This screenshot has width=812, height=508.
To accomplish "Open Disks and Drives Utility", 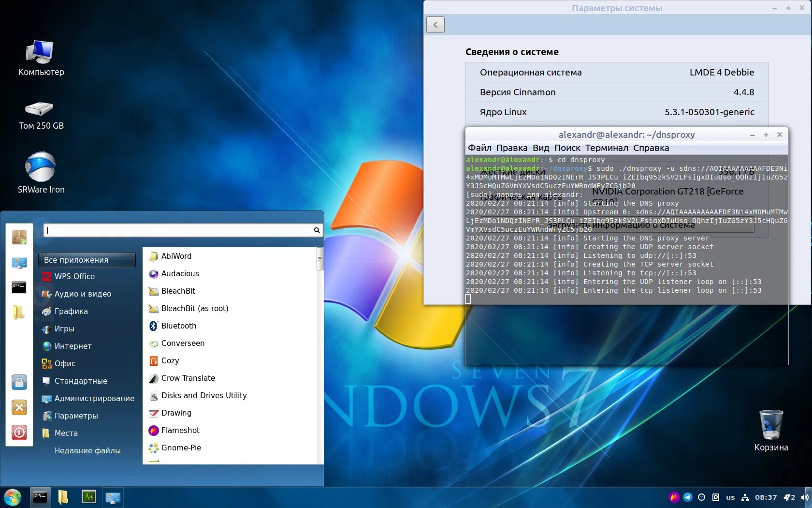I will (231, 395).
